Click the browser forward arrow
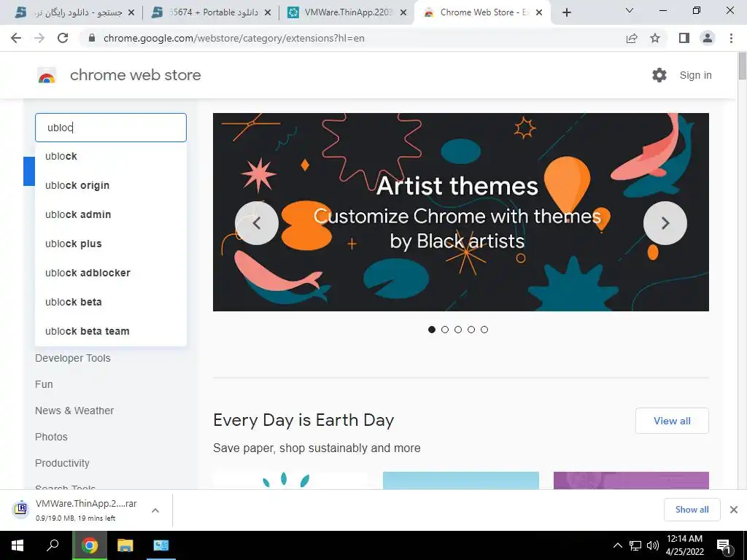Image resolution: width=747 pixels, height=560 pixels. [39, 38]
